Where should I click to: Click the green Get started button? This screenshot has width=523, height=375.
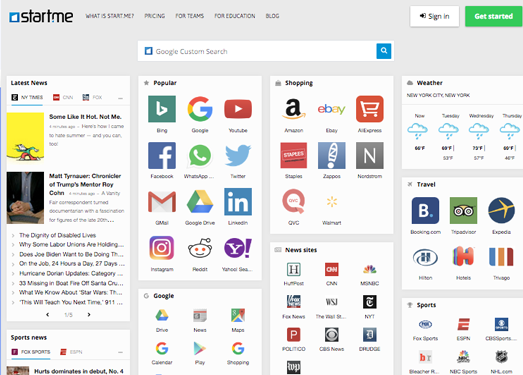494,16
